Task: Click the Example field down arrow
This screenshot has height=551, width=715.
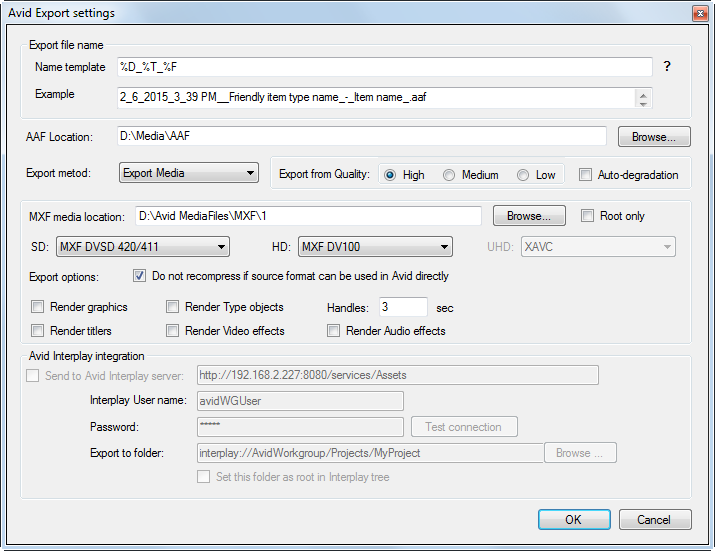Action: click(643, 104)
